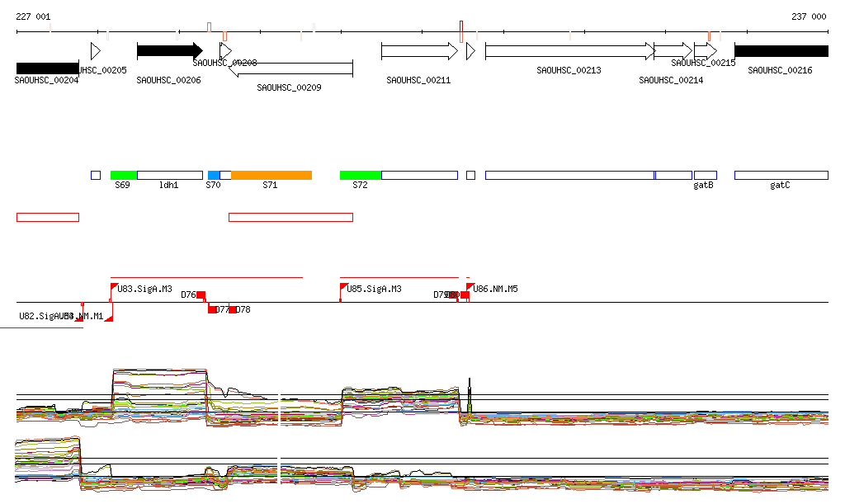Viewport: 845px width, 504px height.
Task: Click the long blue box under SAOUHSC_00213
Action: click(570, 175)
